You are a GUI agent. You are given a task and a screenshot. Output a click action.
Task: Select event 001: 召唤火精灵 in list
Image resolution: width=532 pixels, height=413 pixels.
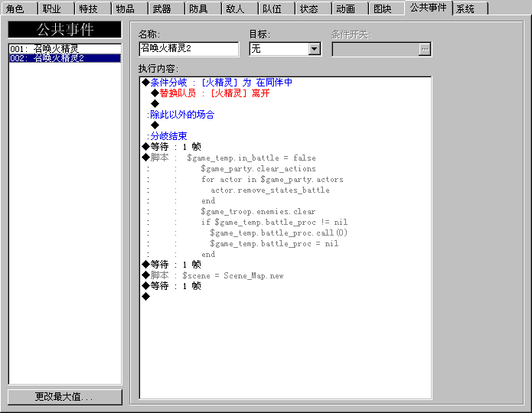(x=65, y=49)
